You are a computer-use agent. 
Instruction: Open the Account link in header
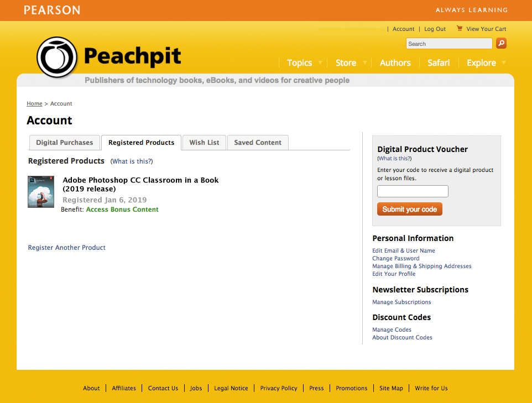[403, 29]
